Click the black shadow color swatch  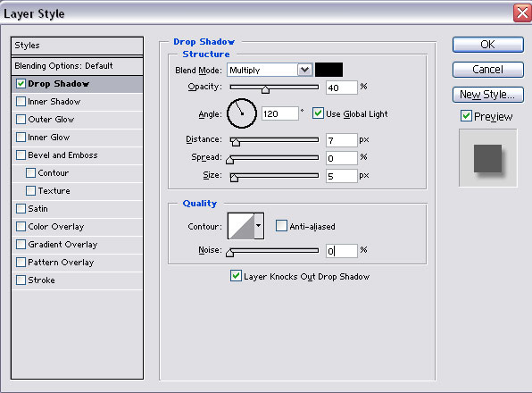point(328,70)
